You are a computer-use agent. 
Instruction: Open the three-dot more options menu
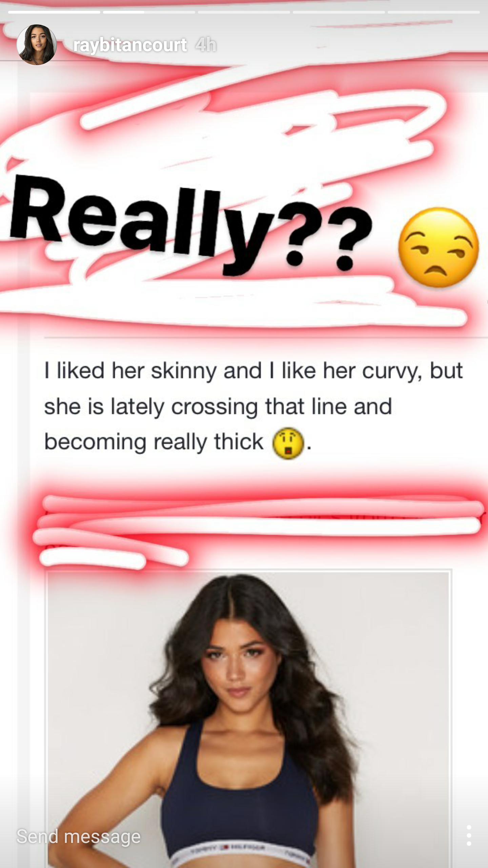click(469, 835)
